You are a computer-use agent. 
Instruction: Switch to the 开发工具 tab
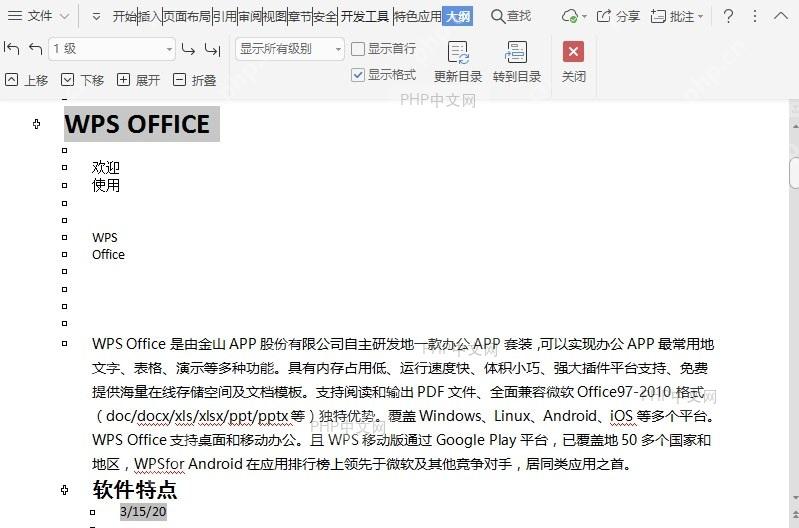coord(364,16)
